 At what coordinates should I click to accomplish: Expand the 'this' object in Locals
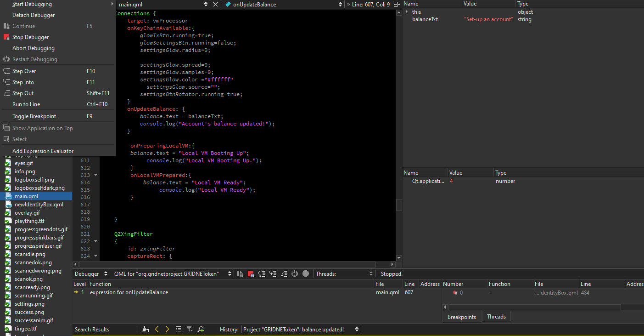coord(407,11)
